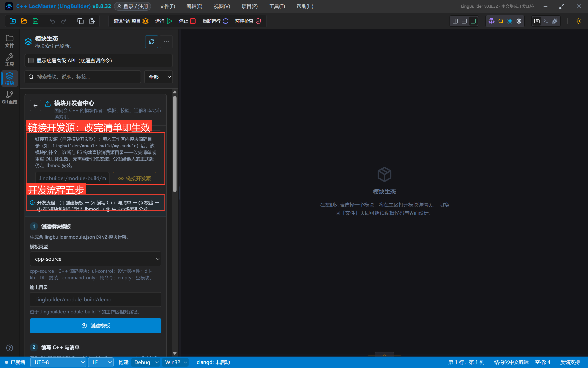Screen dimensions: 588x368
Task: Expand the cpp-source template type dropdown
Action: 96,259
